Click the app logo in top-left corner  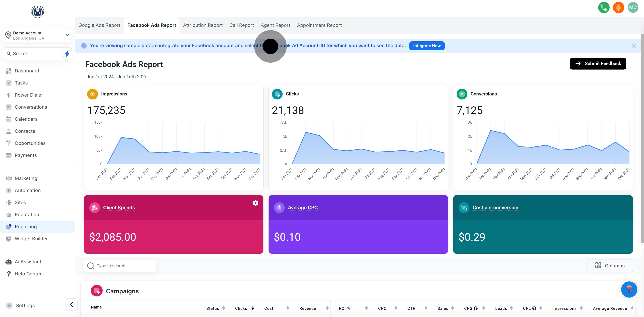37,12
